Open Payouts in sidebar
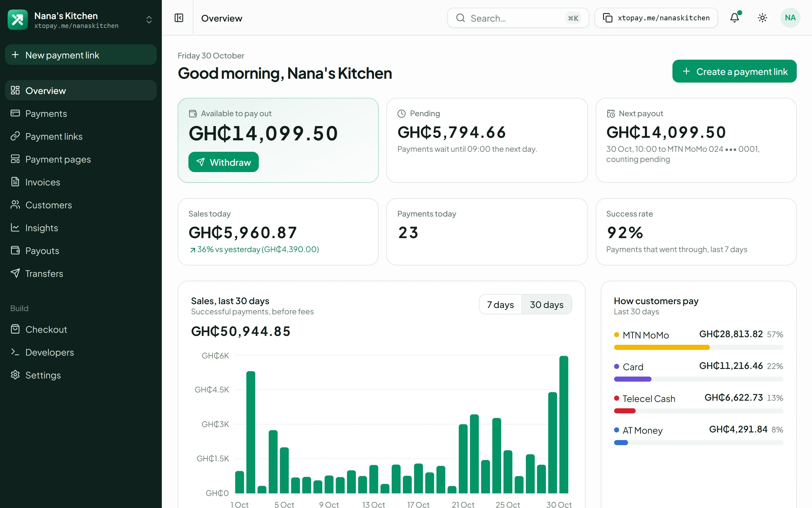Viewport: 812px width, 508px height. [x=81, y=250]
